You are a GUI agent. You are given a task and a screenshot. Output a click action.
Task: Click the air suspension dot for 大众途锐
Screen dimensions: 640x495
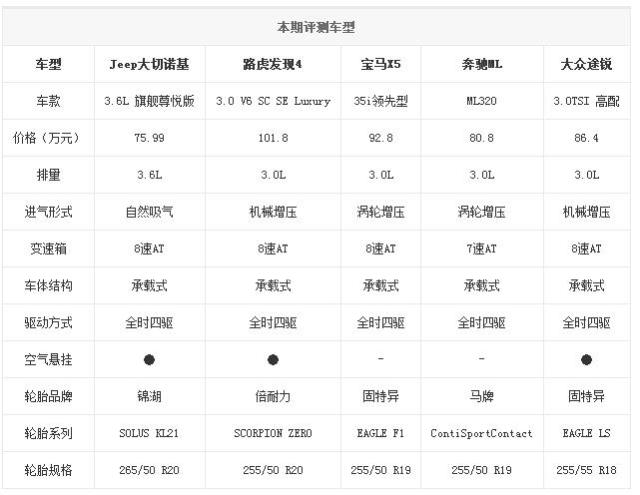(586, 360)
